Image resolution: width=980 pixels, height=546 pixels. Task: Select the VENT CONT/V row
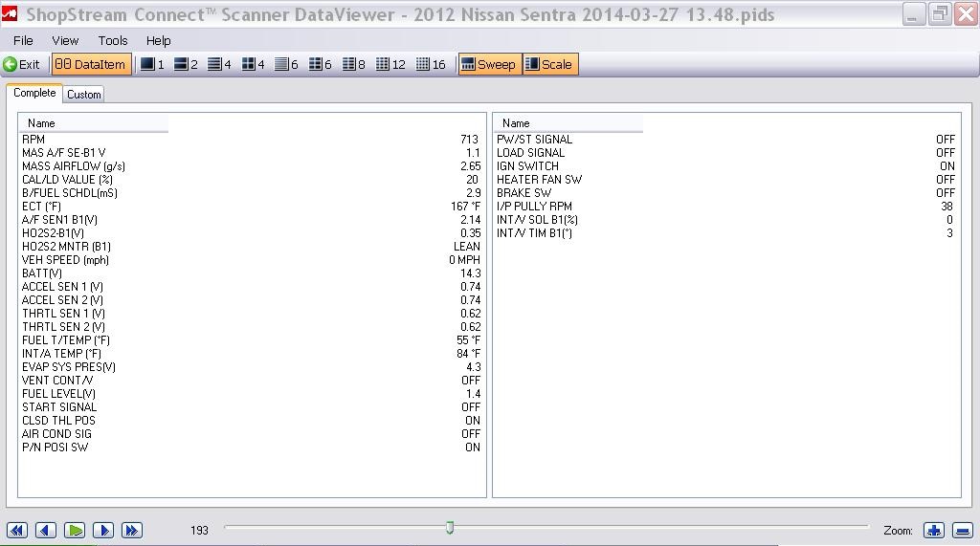252,381
